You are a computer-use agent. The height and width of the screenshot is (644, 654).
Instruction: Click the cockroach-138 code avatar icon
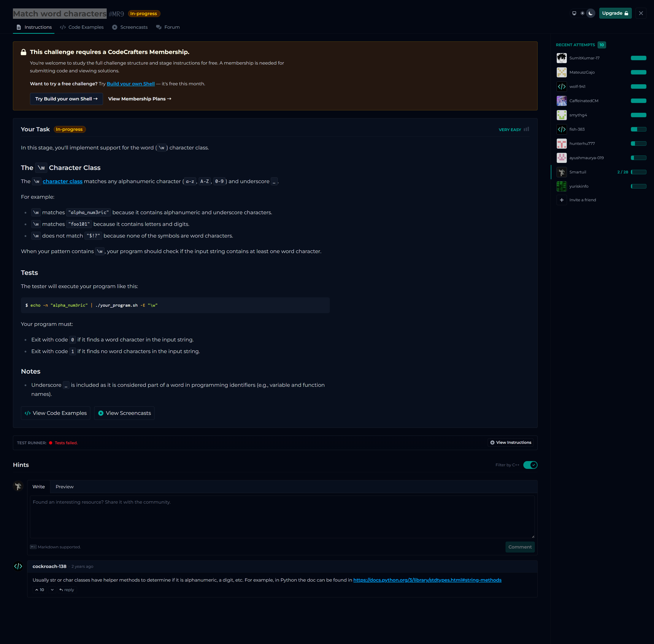18,566
